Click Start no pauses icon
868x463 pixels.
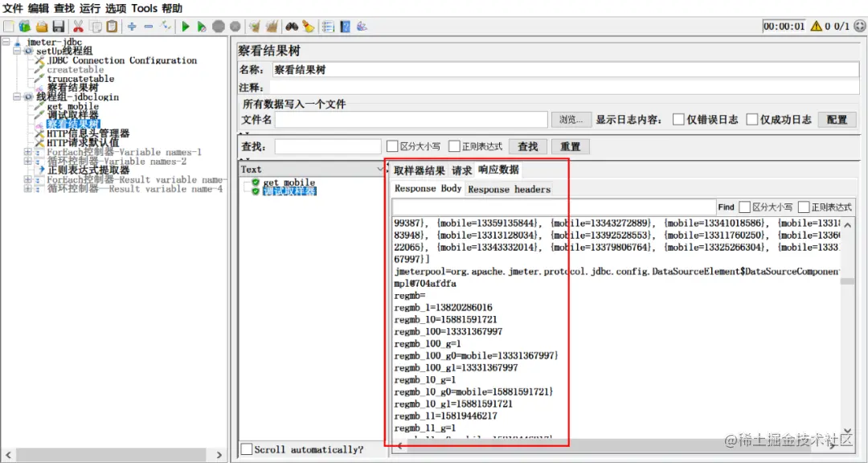[202, 26]
